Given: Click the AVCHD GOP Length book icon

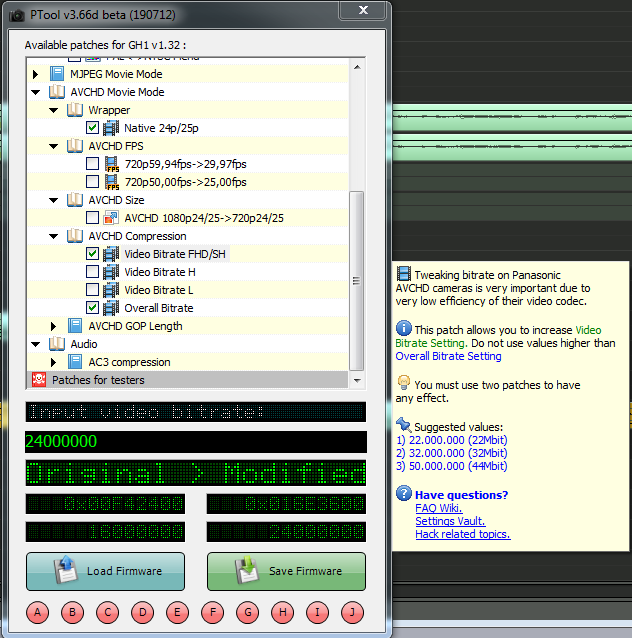Looking at the screenshot, I should (75, 326).
